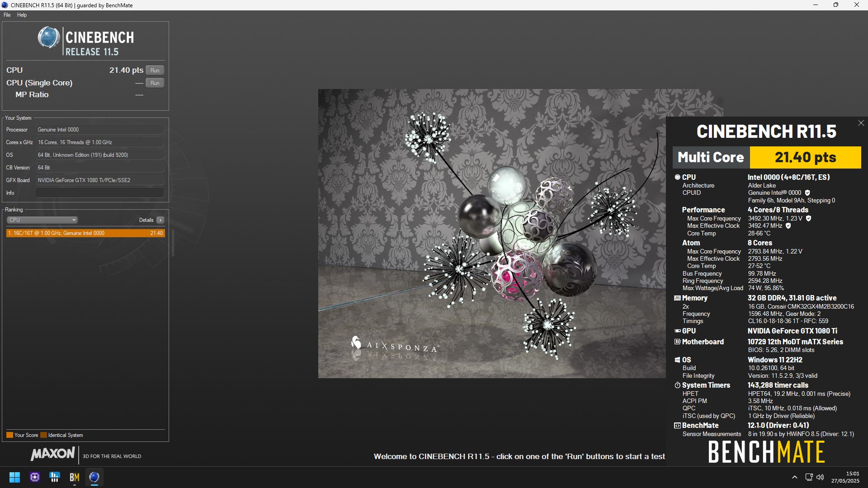Viewport: 868px width, 488px height.
Task: Click NVIDIA GeForce GTX 1080 Ti heading
Action: 792,331
